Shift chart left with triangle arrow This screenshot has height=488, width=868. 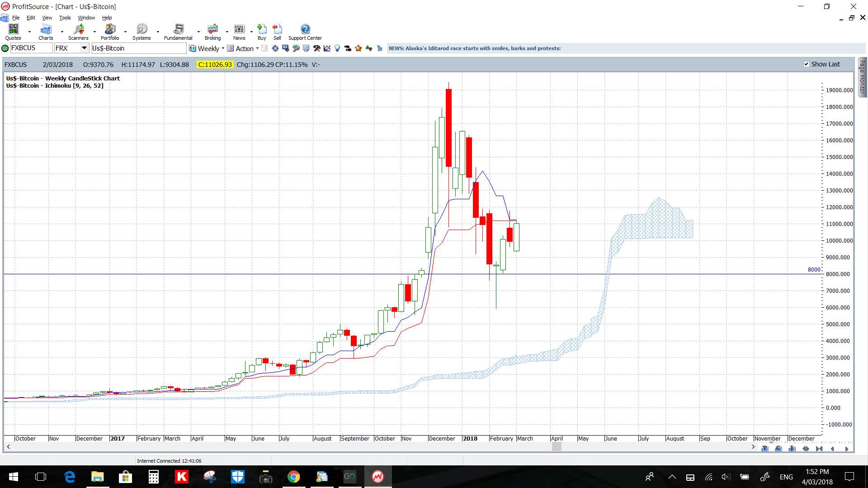point(833,449)
